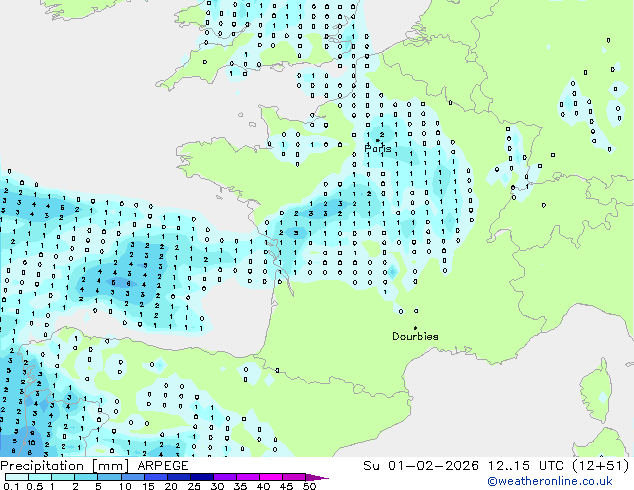Pick the 35–40 mm legend swatch
This screenshot has width=634, height=490.
point(247,477)
